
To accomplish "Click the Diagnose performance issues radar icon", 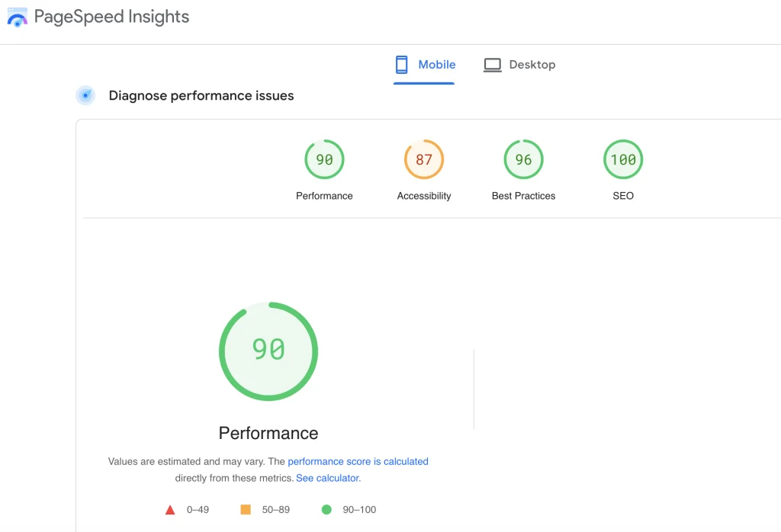I will (x=85, y=95).
